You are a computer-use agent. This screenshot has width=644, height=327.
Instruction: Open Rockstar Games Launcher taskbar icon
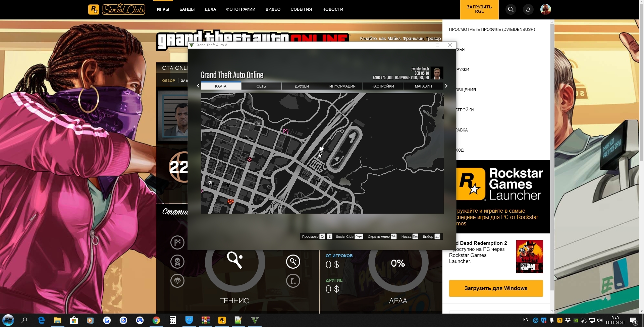(222, 320)
